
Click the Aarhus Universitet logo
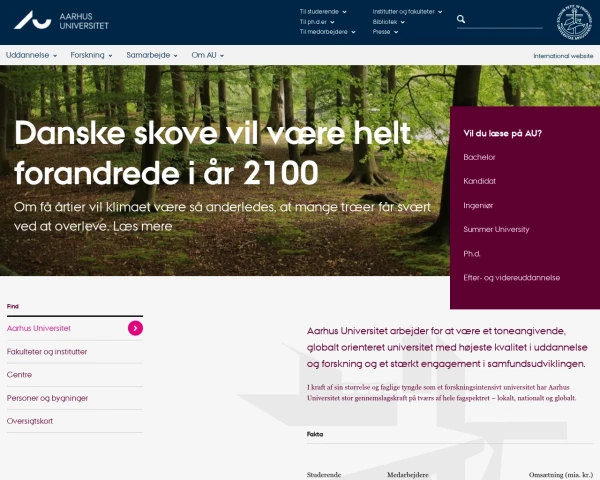pyautogui.click(x=61, y=21)
